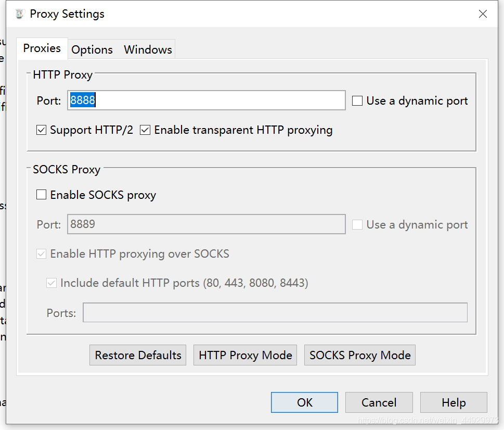Open the Help button
Image resolution: width=504 pixels, height=430 pixels.
click(454, 402)
